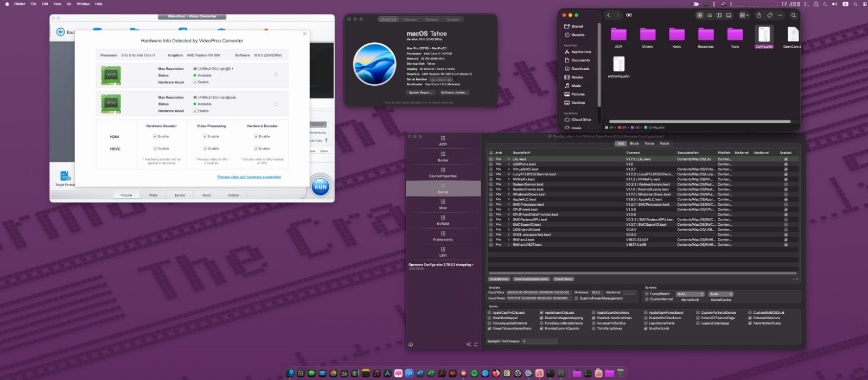Open the Arch selector for USBPorts.kext row
The image size is (868, 380).
pos(501,164)
